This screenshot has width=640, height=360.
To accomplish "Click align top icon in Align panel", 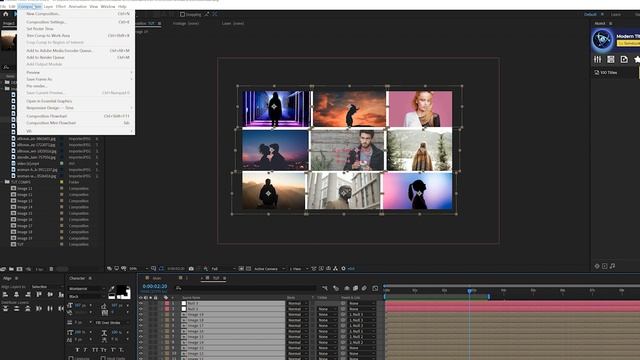I will coord(39,294).
